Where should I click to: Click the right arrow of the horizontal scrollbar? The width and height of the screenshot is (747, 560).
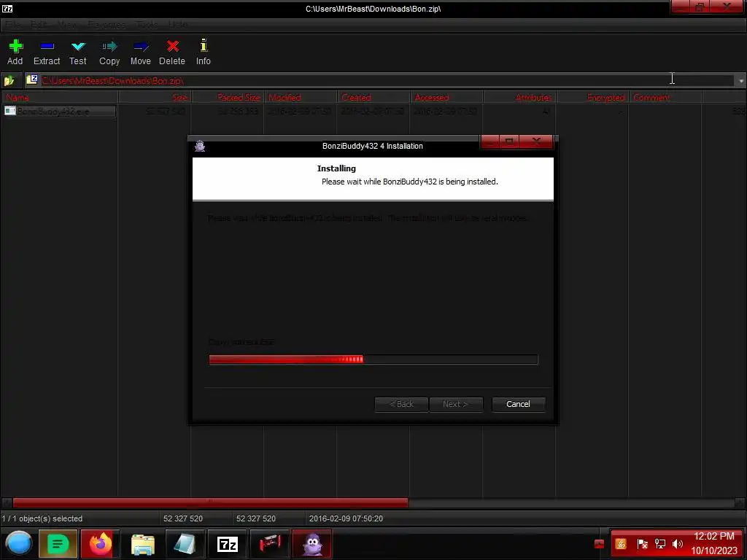coord(740,502)
